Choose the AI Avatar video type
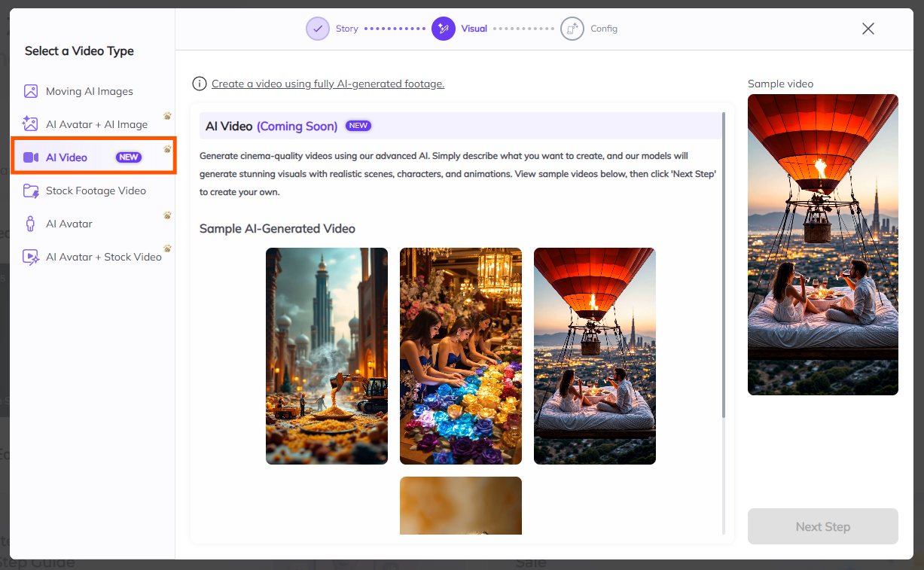924x570 pixels. coord(92,224)
